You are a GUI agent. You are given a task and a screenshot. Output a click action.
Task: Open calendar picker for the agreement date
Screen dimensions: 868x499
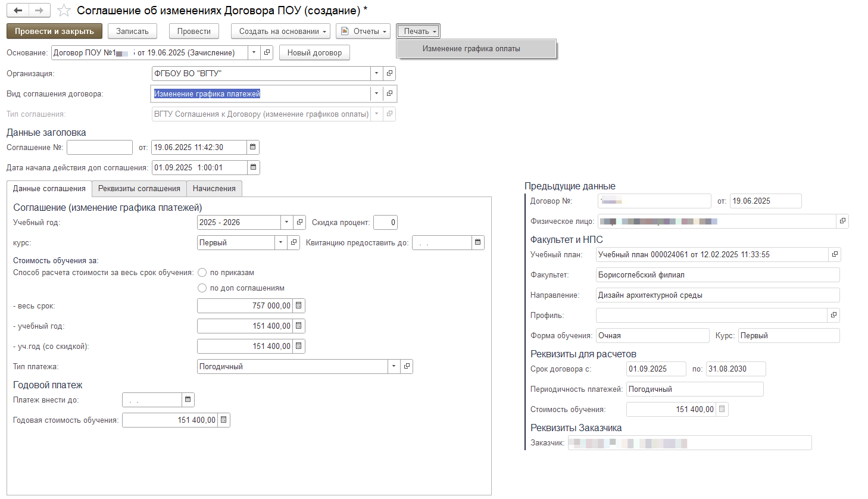point(253,147)
